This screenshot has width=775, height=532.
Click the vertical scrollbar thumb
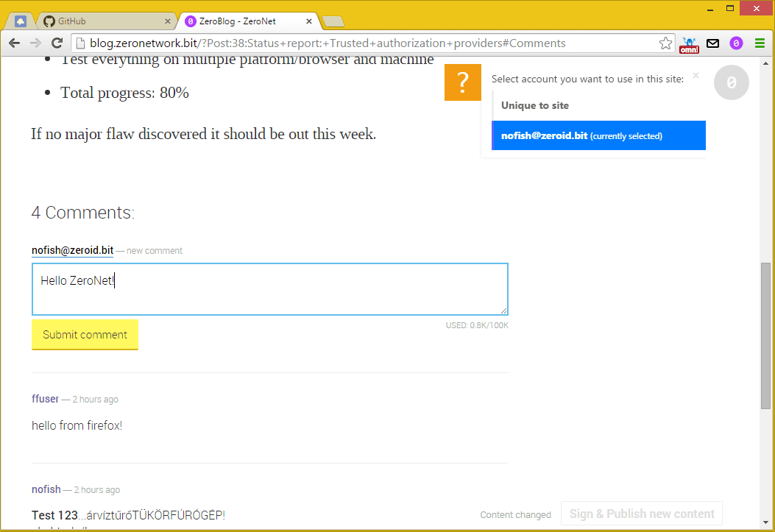click(765, 336)
